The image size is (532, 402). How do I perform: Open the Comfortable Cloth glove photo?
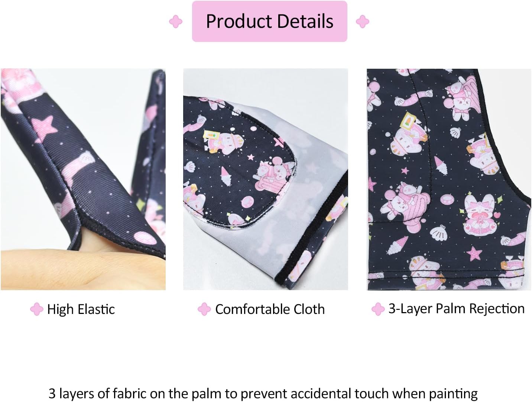pos(266,179)
